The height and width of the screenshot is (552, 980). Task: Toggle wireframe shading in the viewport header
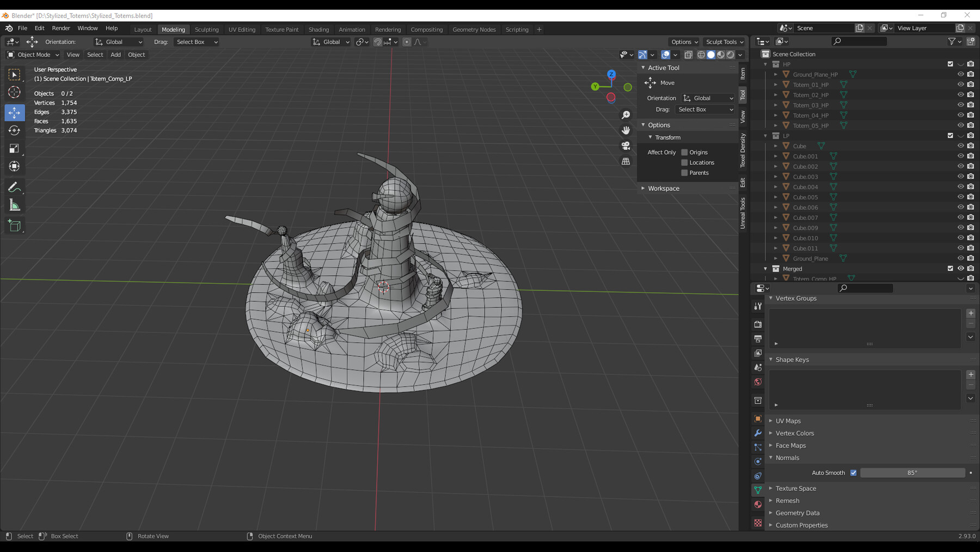point(701,54)
